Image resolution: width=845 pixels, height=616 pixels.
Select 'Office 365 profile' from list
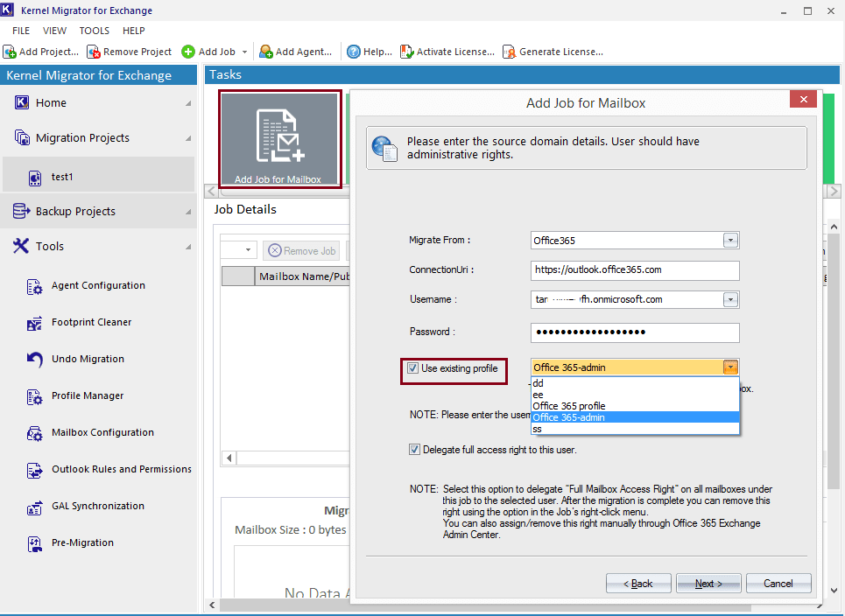(x=635, y=406)
